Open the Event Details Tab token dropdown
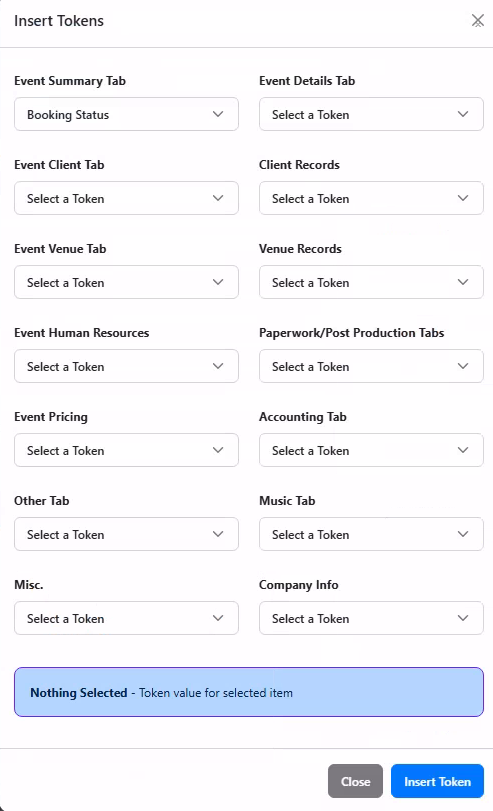Image resolution: width=493 pixels, height=811 pixels. tap(371, 114)
